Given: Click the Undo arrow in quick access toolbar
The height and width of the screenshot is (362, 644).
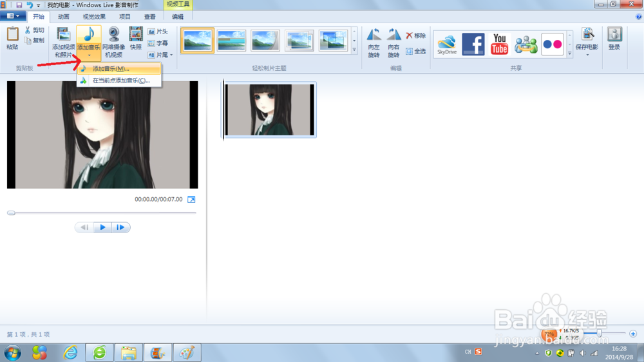Looking at the screenshot, I should [30, 5].
